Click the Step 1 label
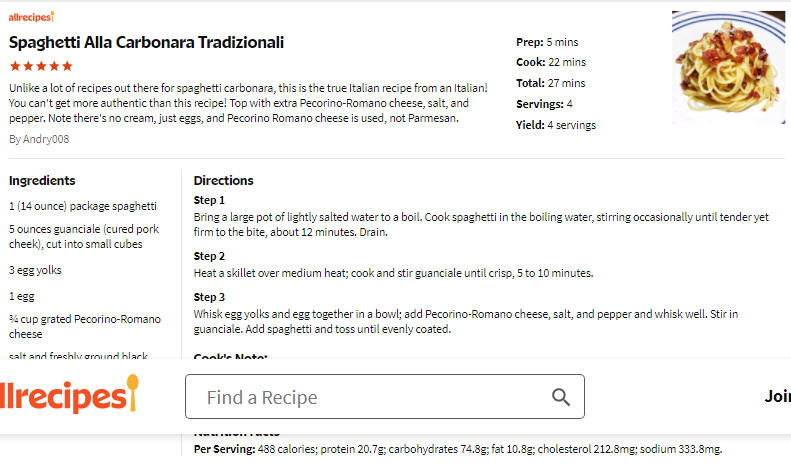The width and height of the screenshot is (791, 469). pos(209,200)
